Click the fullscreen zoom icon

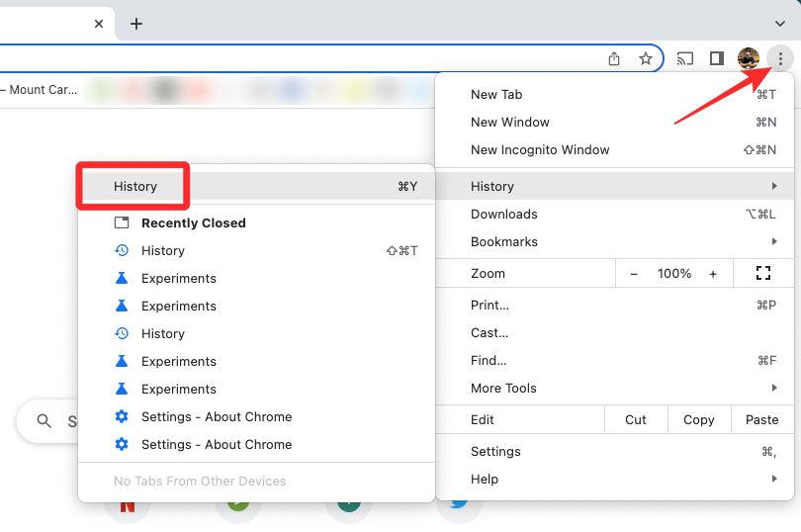pyautogui.click(x=762, y=273)
